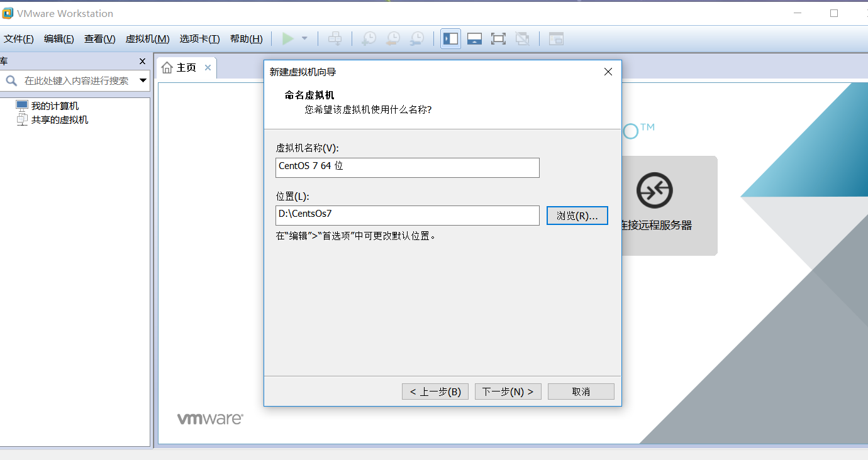This screenshot has width=868, height=460.
Task: Click the full screen mode icon
Action: point(498,39)
